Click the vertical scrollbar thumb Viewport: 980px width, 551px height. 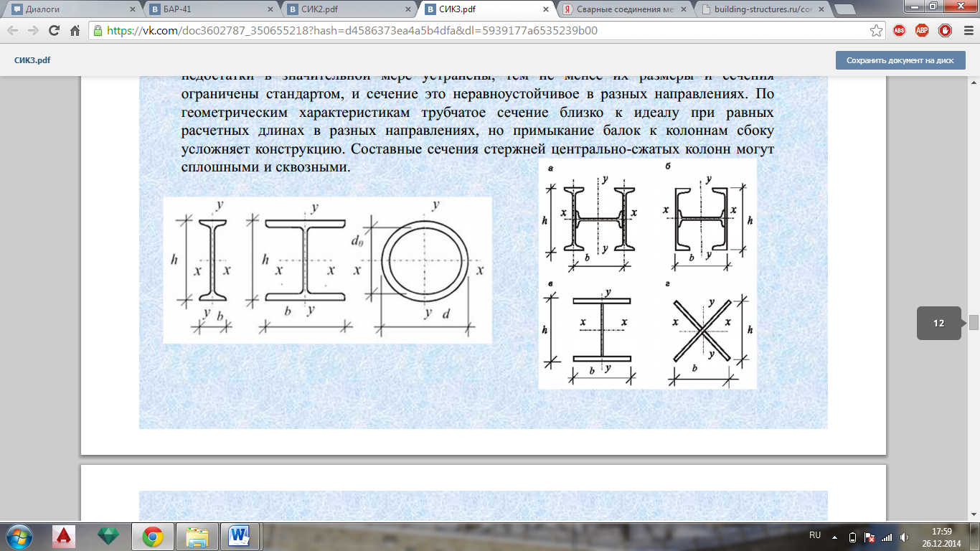974,322
